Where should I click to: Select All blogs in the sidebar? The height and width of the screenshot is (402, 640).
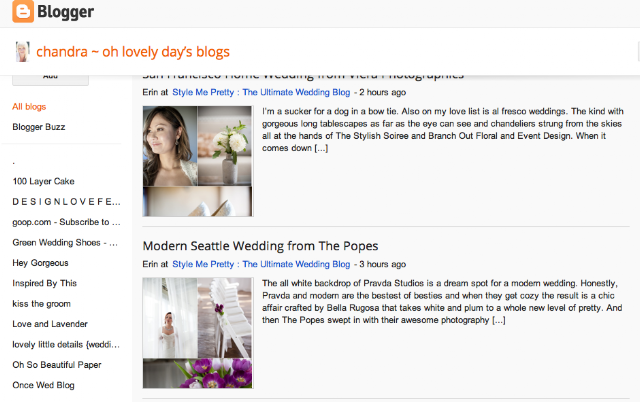[x=29, y=107]
